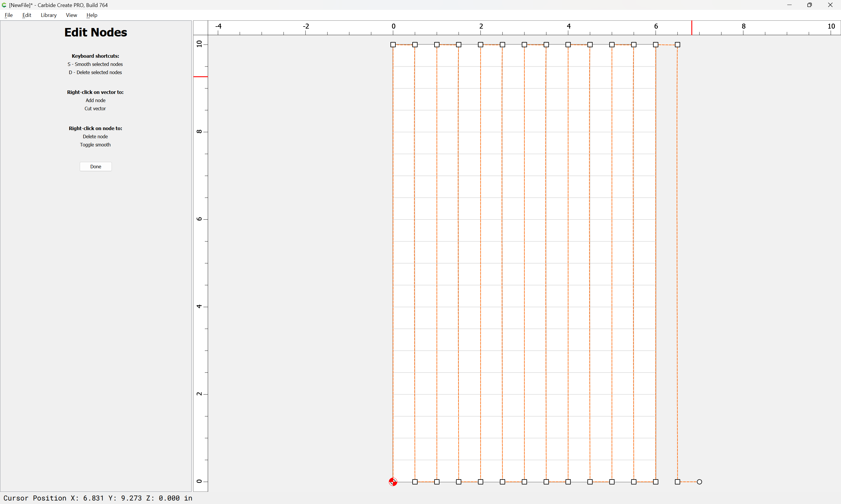841x504 pixels.
Task: Click the Done button
Action: coord(95,167)
